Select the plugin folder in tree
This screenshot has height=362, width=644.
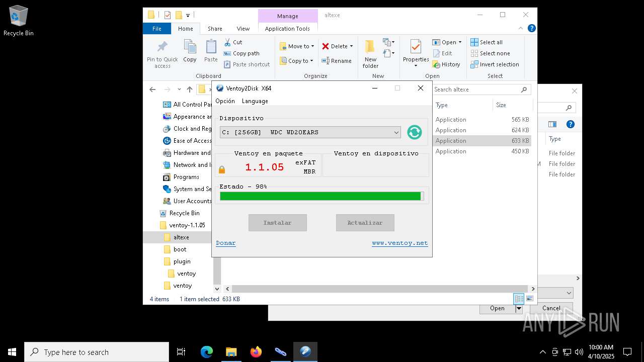[182, 261]
